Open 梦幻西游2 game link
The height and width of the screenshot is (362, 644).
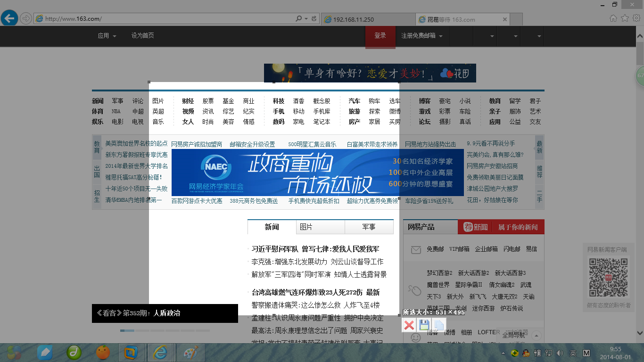coord(439,273)
